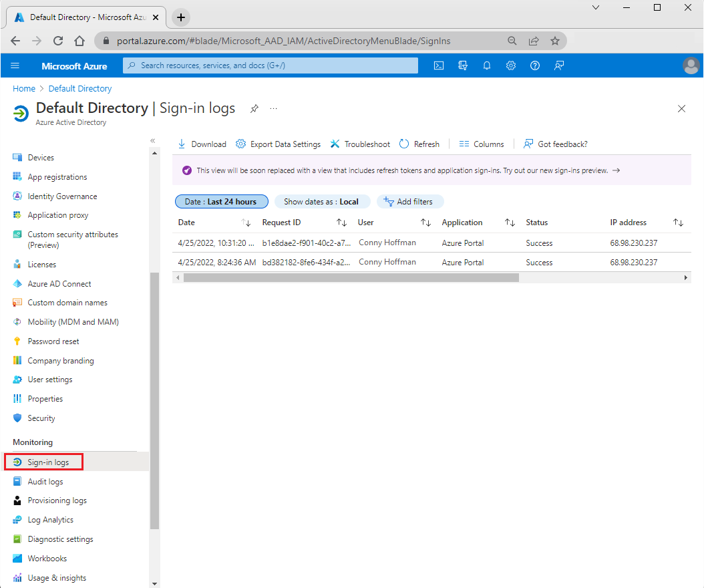The height and width of the screenshot is (588, 704).
Task: Click the table's right scroll arrow
Action: pos(685,277)
